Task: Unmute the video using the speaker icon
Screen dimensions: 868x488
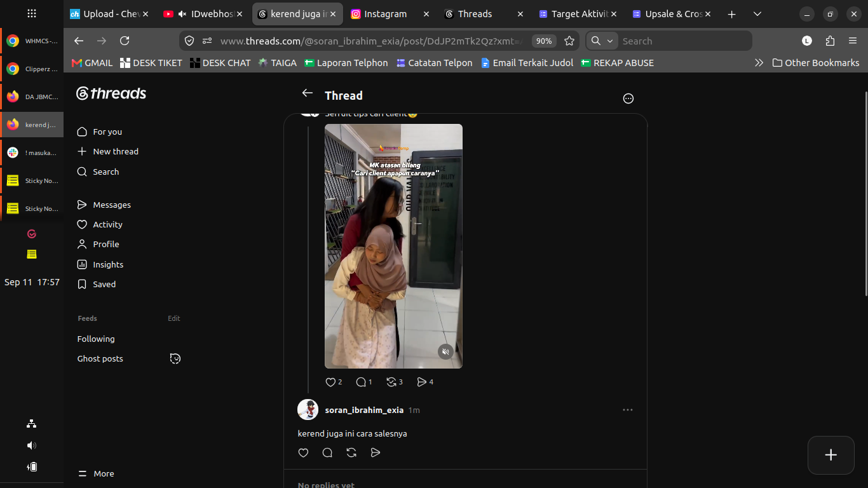Action: pos(446,351)
